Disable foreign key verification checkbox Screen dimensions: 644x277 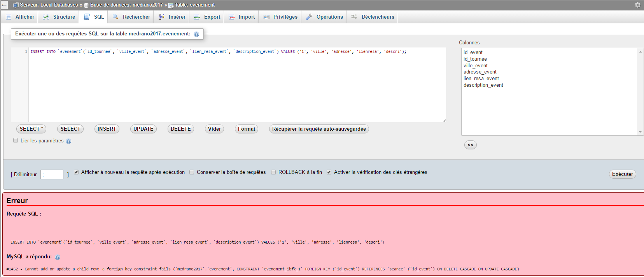point(329,172)
